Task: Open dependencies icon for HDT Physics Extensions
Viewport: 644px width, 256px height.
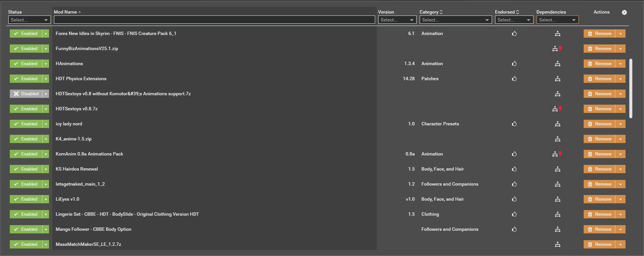Action: 558,79
